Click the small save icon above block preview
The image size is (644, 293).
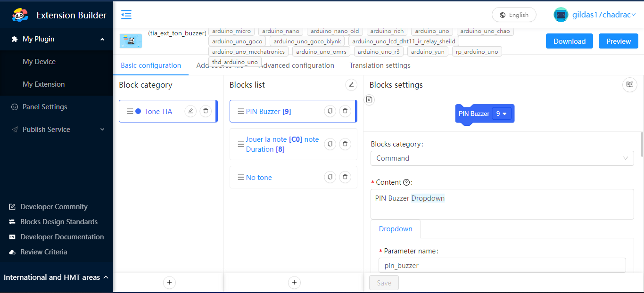click(369, 99)
